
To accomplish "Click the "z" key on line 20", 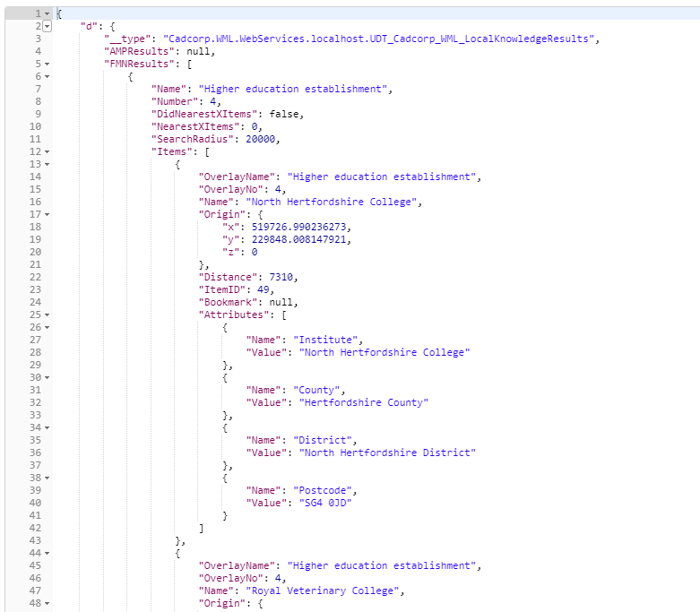I will [x=231, y=252].
